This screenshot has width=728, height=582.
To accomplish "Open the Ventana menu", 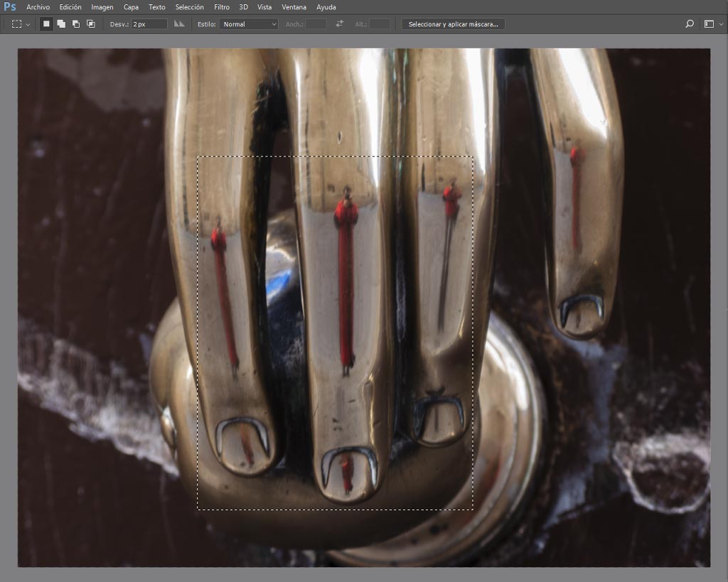I will click(x=294, y=7).
